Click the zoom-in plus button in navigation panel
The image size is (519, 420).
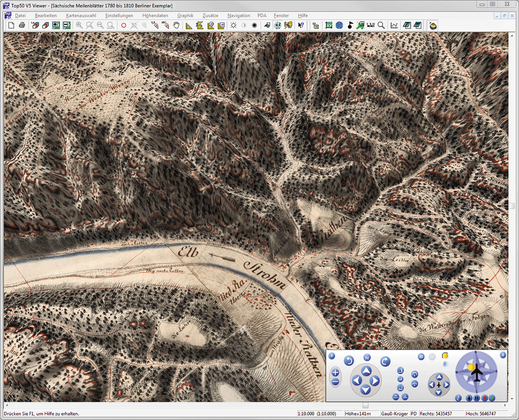point(335,372)
